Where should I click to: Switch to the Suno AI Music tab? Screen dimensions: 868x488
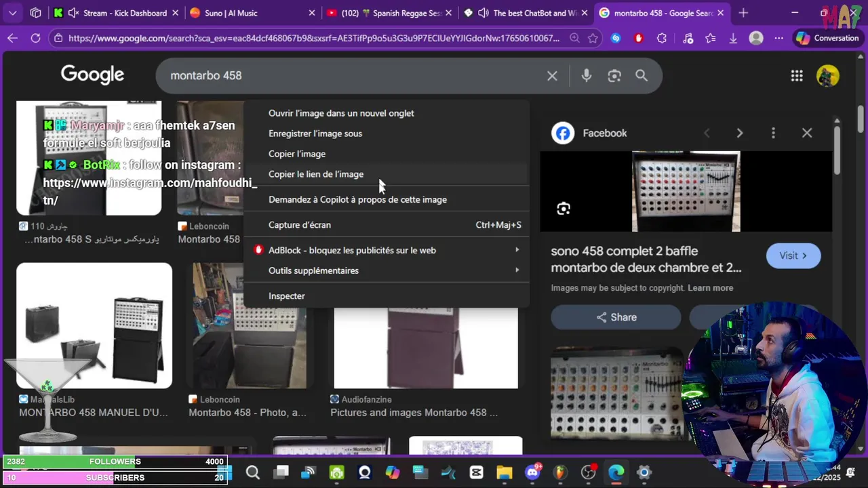(253, 13)
